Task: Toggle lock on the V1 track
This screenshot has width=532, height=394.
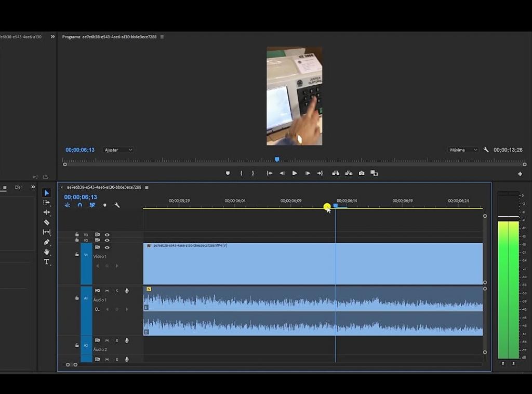Action: pos(77,255)
